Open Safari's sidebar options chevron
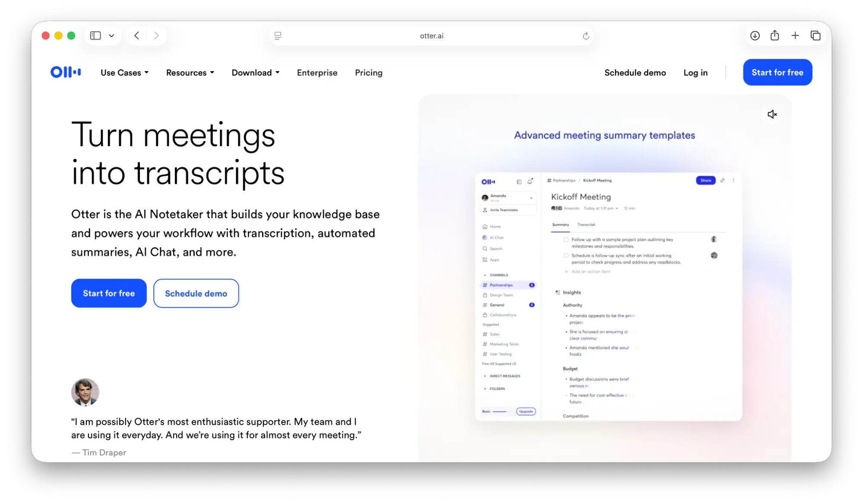863x504 pixels. [x=111, y=36]
